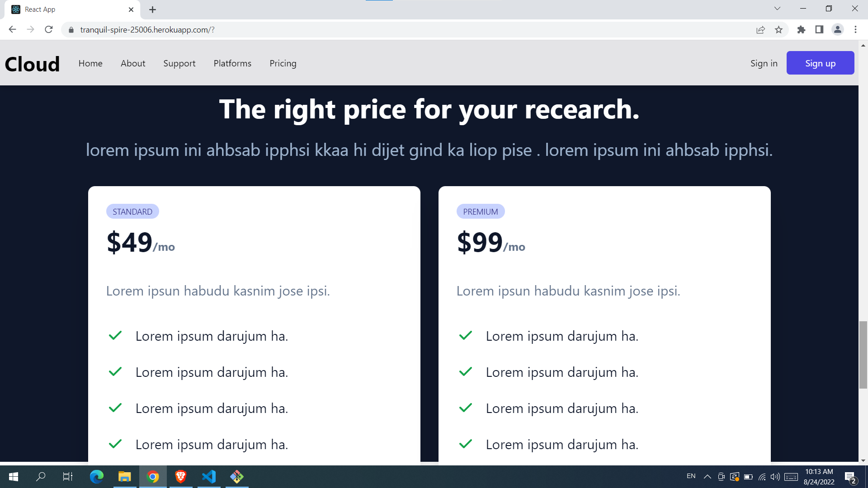Bookmark this tab with the star icon

(x=778, y=30)
